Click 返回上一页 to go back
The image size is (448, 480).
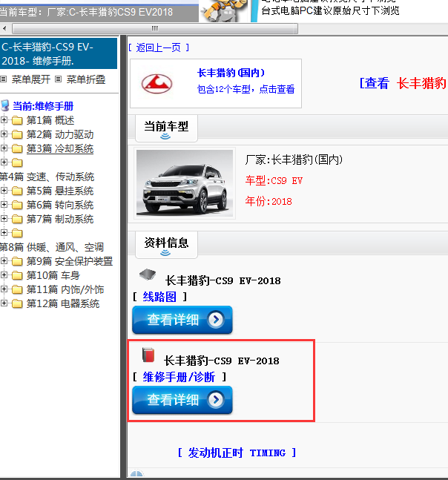(x=159, y=47)
